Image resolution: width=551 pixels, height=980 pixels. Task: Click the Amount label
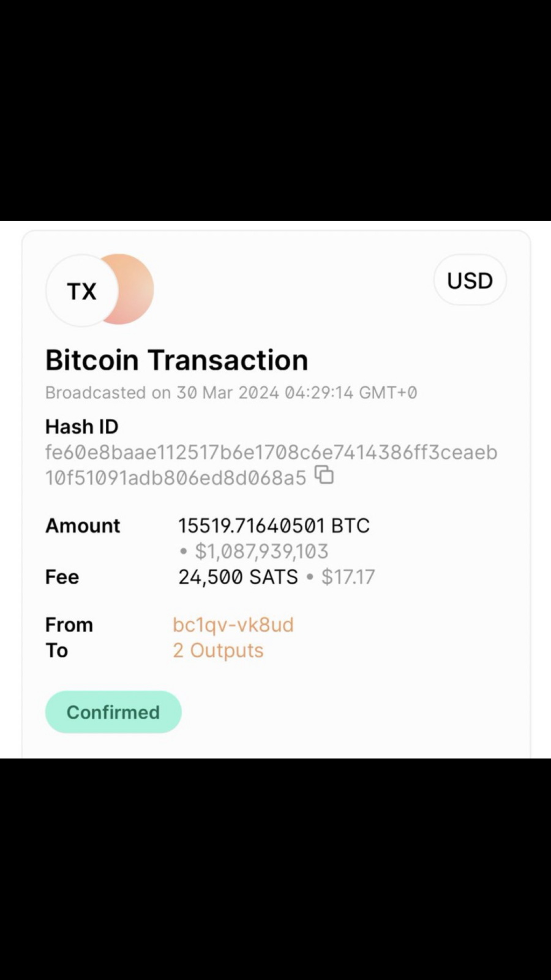click(x=83, y=526)
